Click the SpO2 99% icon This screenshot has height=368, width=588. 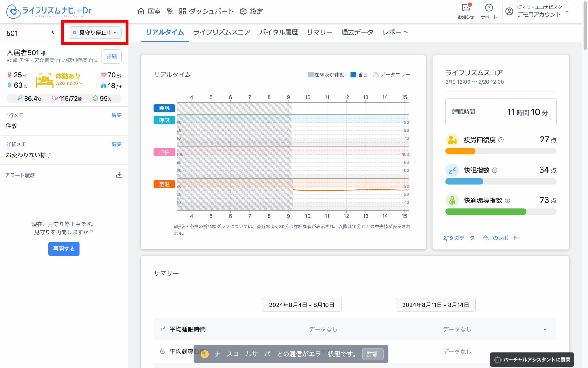point(95,98)
